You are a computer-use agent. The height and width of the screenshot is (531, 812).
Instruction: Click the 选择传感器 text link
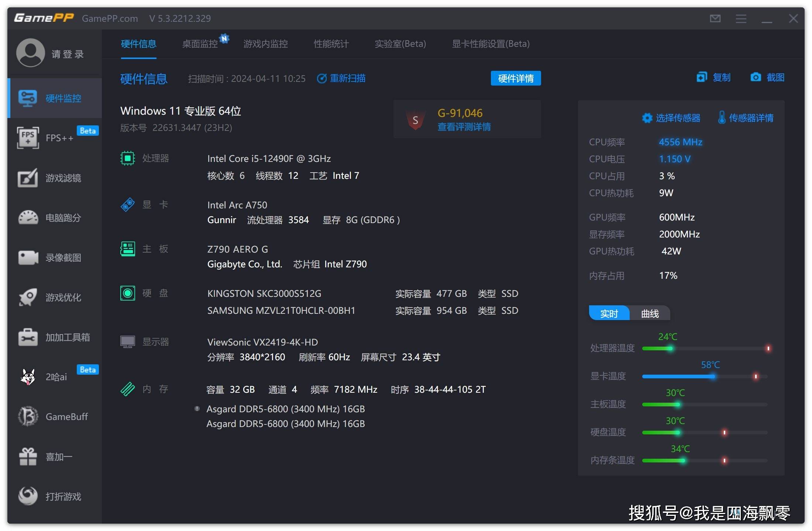click(678, 118)
